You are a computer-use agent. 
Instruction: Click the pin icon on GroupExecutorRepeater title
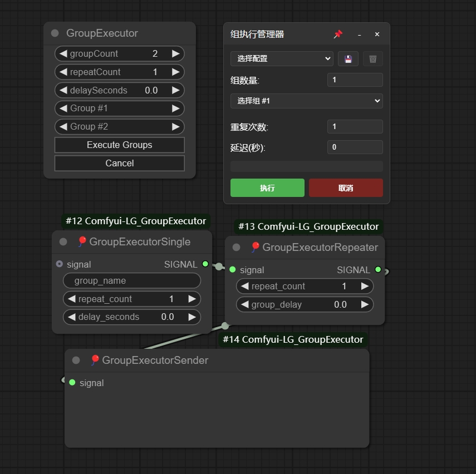click(x=256, y=247)
